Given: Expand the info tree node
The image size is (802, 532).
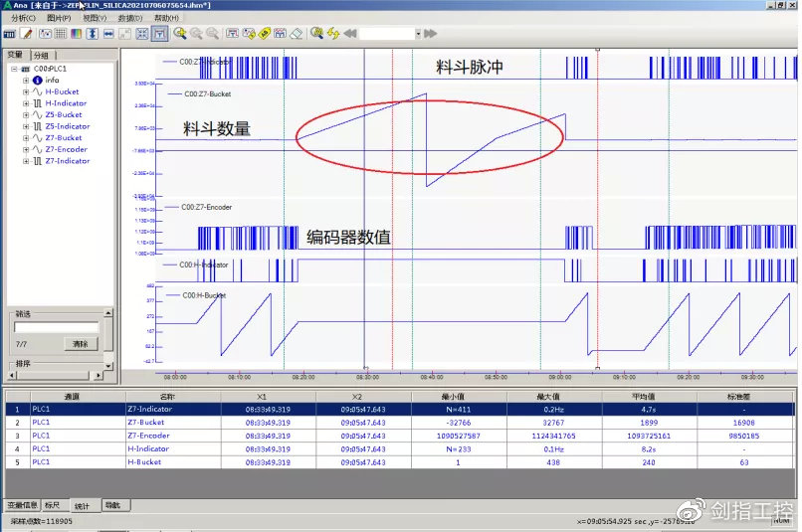Looking at the screenshot, I should coord(26,81).
